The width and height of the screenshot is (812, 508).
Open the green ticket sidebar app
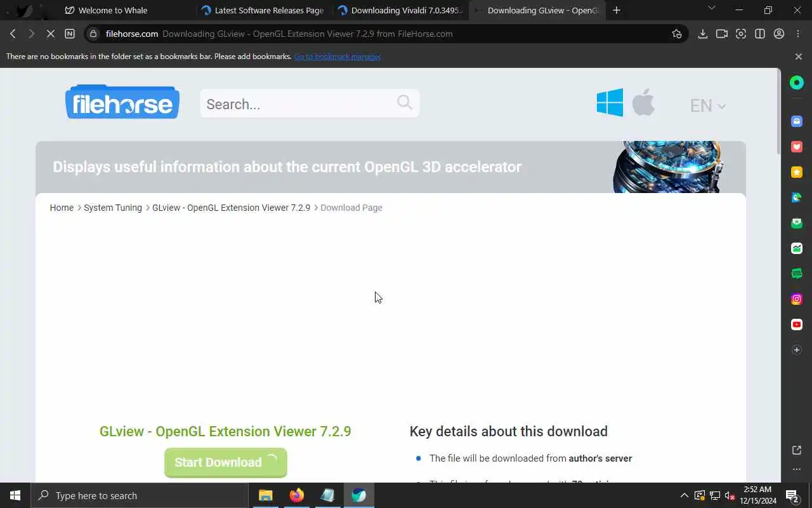(x=797, y=274)
